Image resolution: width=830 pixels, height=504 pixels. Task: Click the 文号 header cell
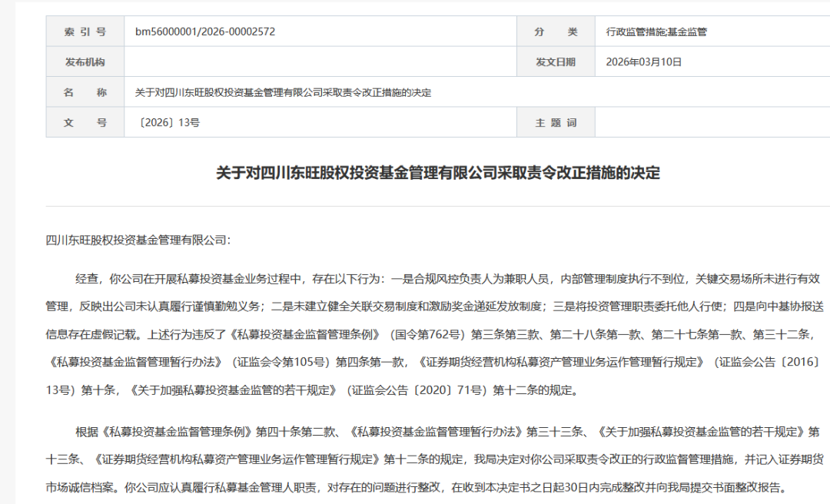(84, 121)
